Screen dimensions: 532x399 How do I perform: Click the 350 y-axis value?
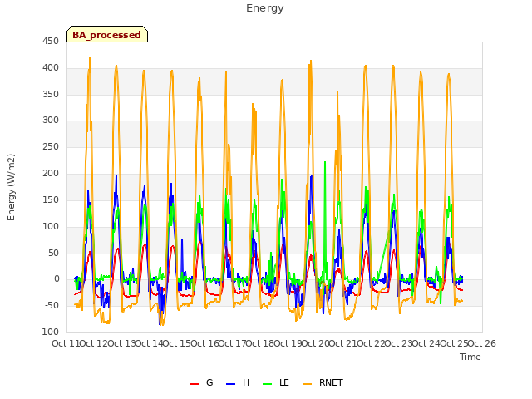coord(51,94)
